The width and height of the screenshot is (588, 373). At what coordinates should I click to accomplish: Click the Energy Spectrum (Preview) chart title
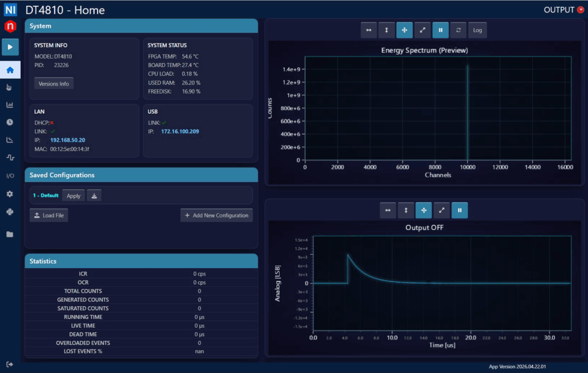(x=424, y=50)
